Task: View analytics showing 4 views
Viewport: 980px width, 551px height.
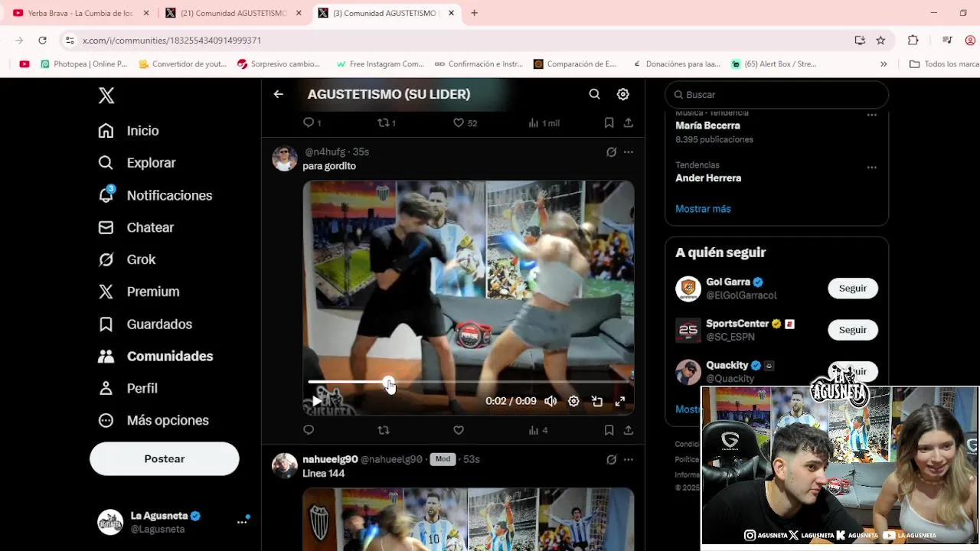Action: tap(538, 430)
